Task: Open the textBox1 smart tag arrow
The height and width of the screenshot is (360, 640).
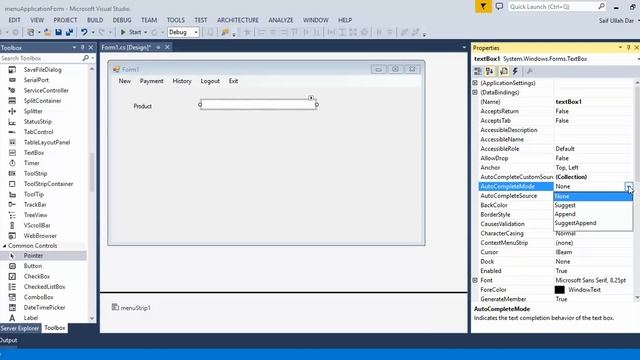Action: click(311, 98)
